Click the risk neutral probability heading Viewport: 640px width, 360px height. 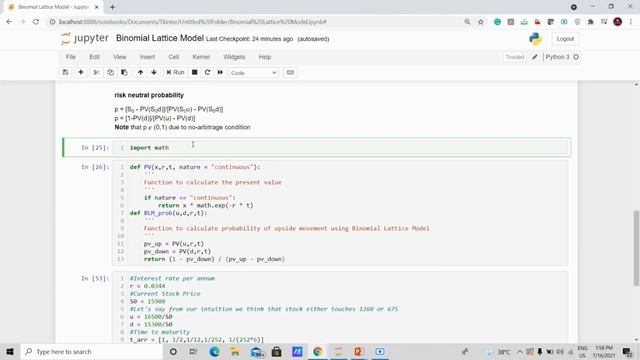pyautogui.click(x=149, y=95)
